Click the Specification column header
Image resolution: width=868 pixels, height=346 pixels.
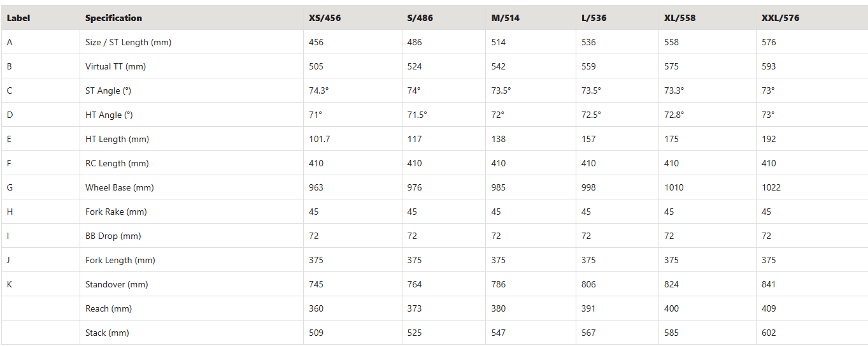(x=113, y=18)
